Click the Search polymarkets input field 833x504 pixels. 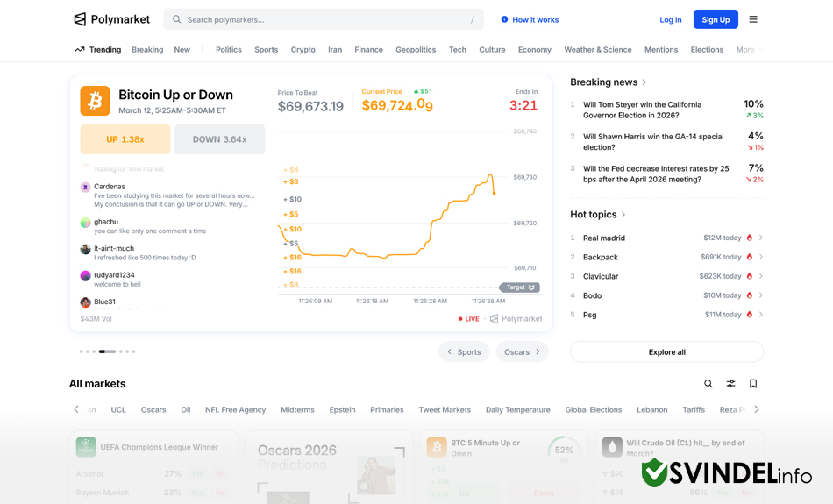coord(324,19)
